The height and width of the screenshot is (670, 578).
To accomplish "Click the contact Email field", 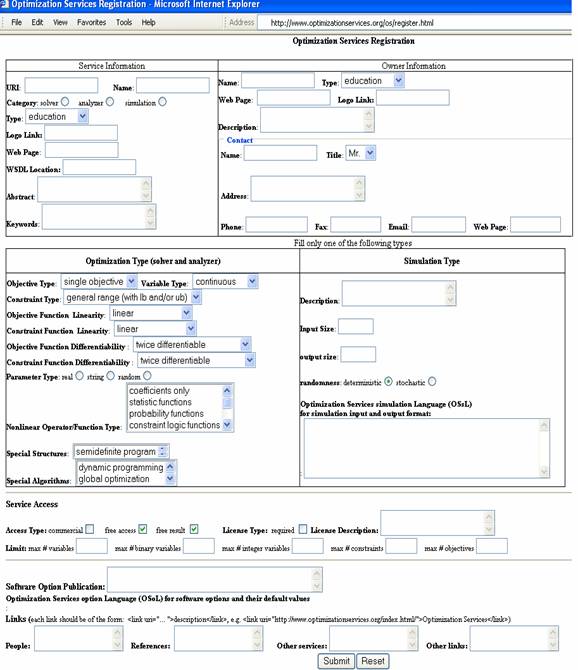I will coord(438,224).
